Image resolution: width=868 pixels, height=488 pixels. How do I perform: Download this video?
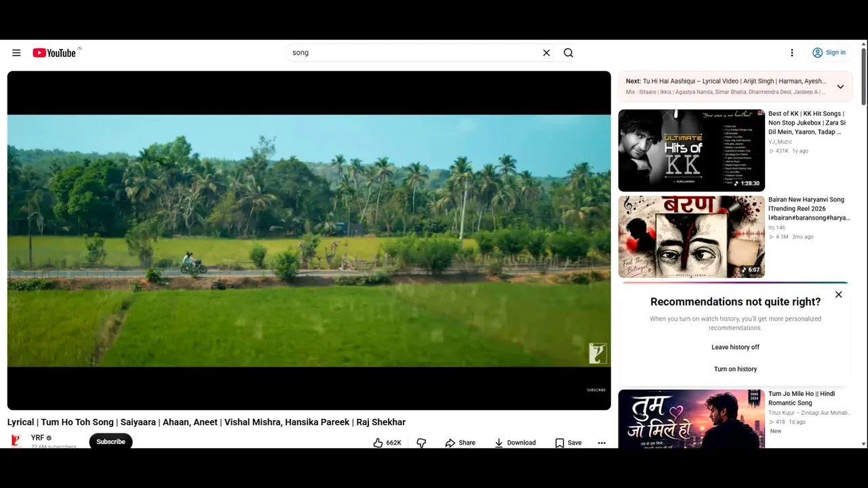[x=515, y=443]
